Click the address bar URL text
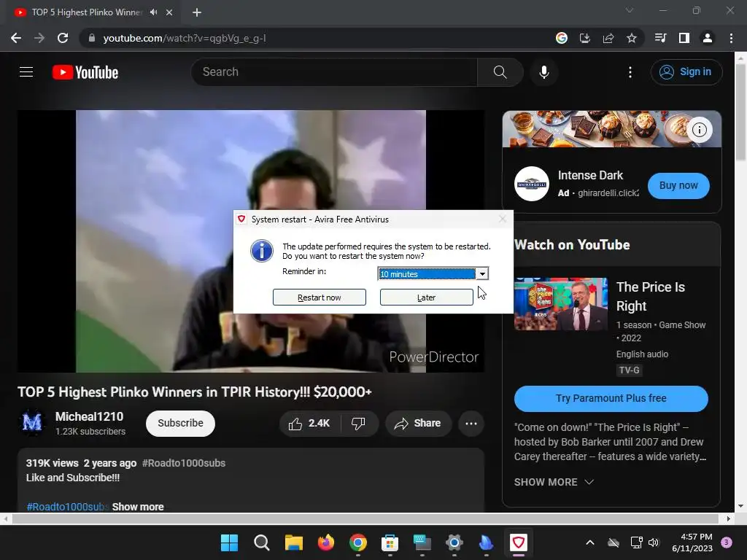 tap(185, 38)
